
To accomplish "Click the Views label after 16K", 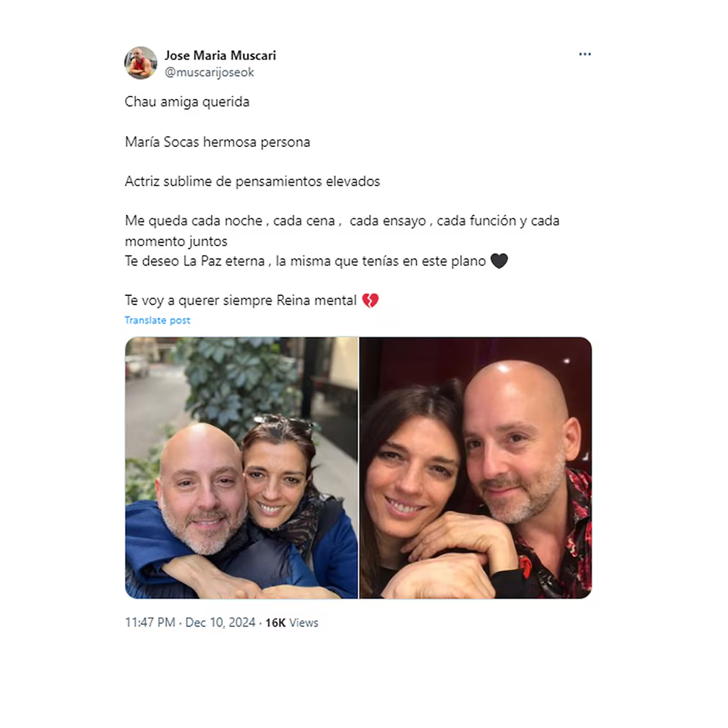I will [304, 622].
